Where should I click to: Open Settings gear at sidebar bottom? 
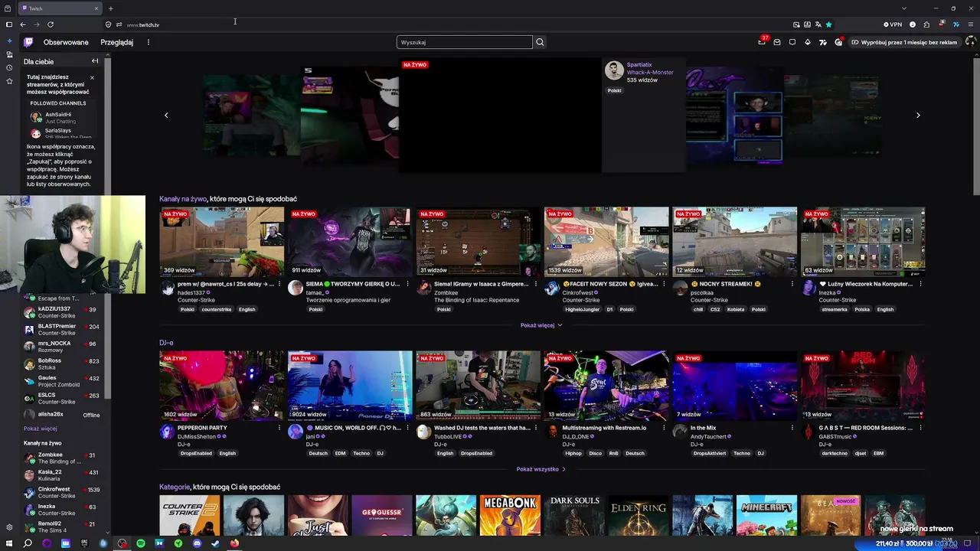[x=9, y=527]
